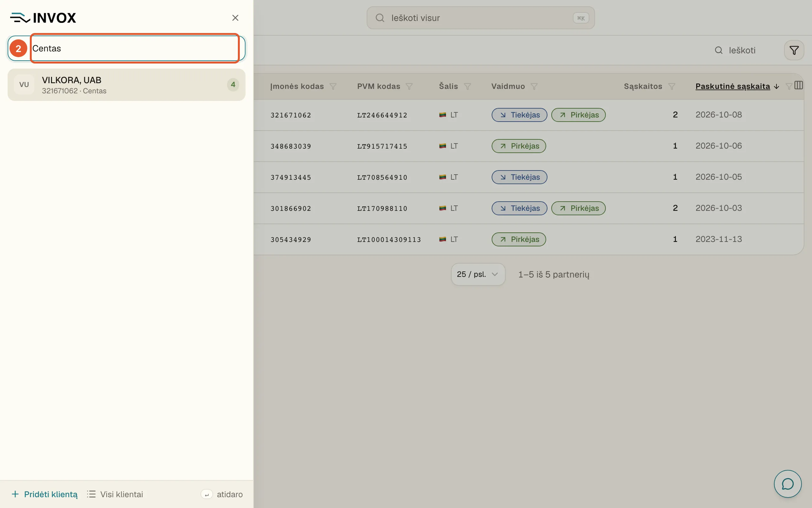
Task: Click the Sąskaitos column header
Action: point(643,86)
